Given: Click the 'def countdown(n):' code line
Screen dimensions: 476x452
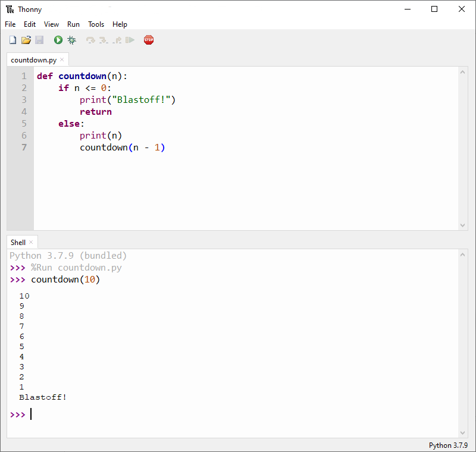Looking at the screenshot, I should pyautogui.click(x=82, y=76).
